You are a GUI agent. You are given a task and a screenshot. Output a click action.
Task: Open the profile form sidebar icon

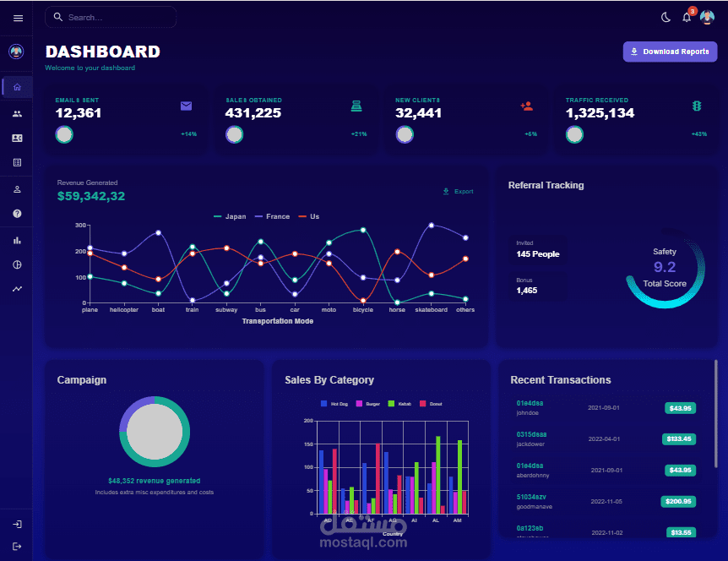17,189
